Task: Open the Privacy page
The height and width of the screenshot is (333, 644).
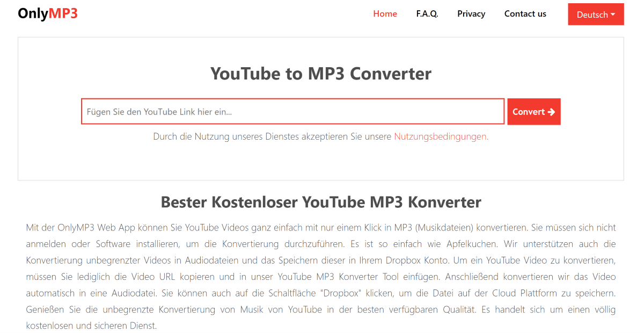Action: click(471, 14)
